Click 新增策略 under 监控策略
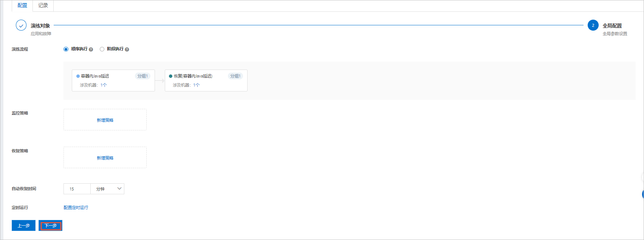 pyautogui.click(x=105, y=120)
